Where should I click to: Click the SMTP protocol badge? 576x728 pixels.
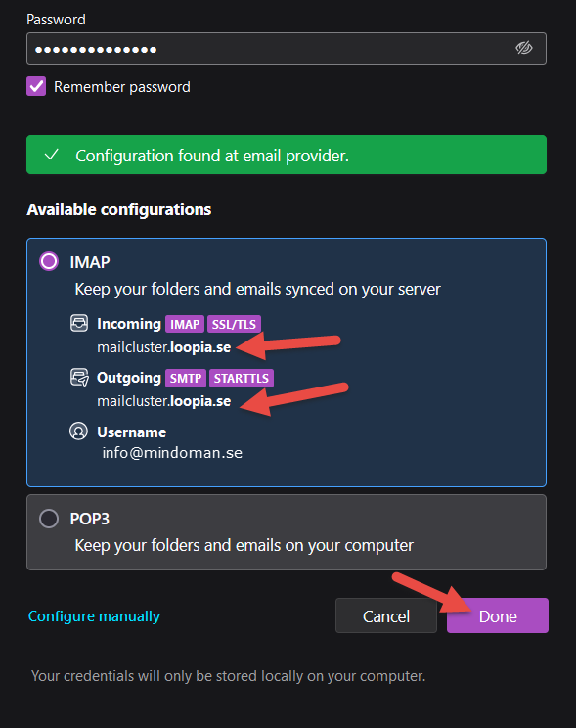click(x=186, y=378)
